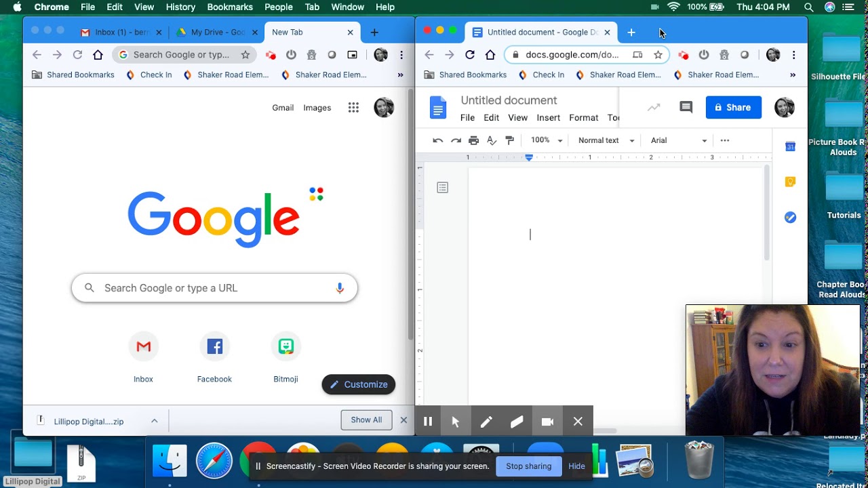Image resolution: width=868 pixels, height=488 pixels.
Task: Open Google Keep side panel icon
Action: pos(790,182)
